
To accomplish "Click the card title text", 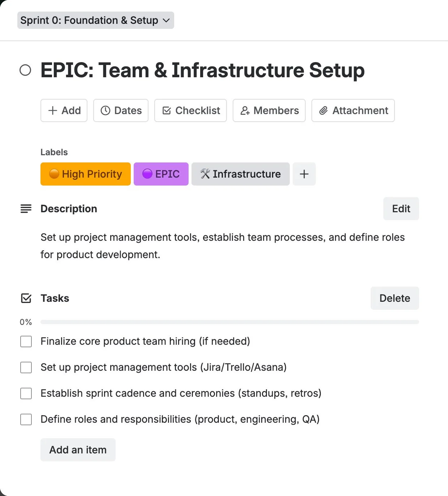I will [x=202, y=70].
